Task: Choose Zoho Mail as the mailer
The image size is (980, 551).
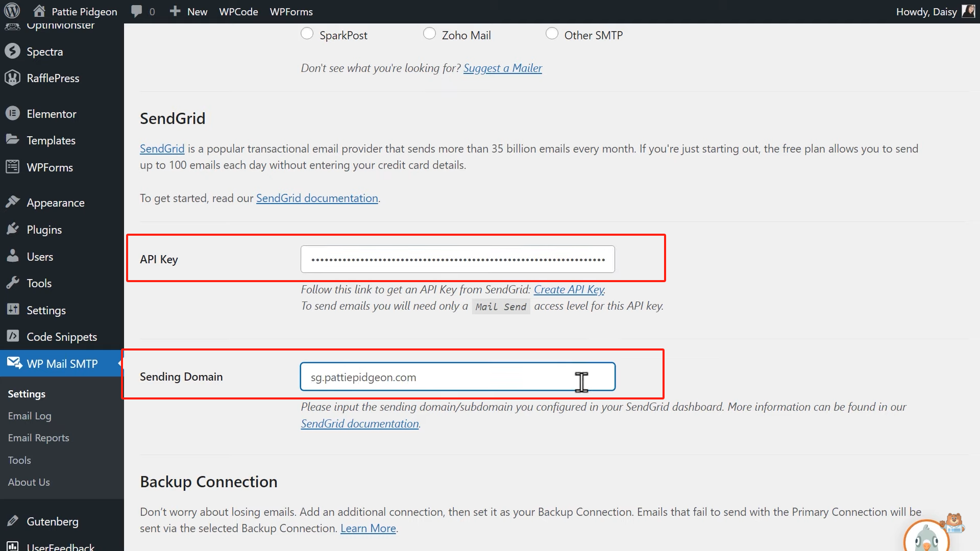Action: tap(430, 33)
